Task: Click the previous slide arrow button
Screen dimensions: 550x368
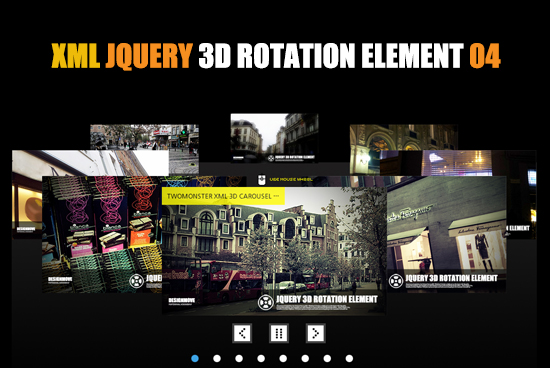Action: coord(242,333)
